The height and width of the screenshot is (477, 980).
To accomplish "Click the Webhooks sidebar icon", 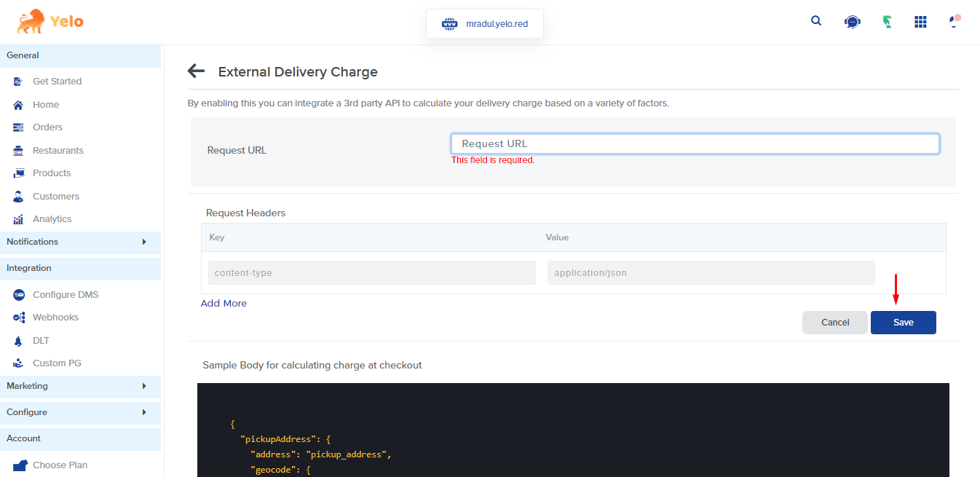I will click(18, 318).
